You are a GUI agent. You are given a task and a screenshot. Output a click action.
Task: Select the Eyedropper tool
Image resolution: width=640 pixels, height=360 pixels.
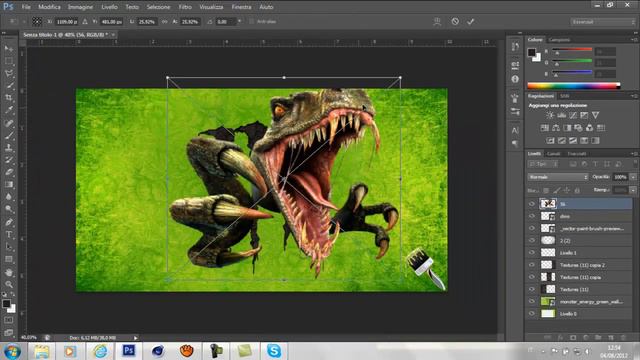[9, 110]
